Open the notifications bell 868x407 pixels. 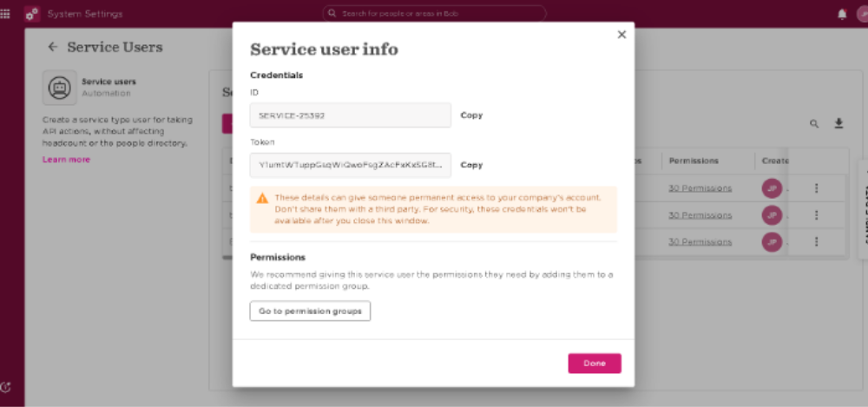pyautogui.click(x=842, y=15)
